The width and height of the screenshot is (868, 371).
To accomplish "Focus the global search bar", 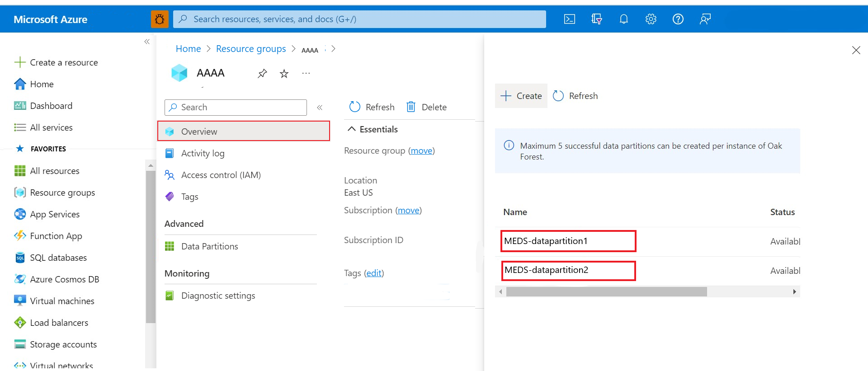I will [x=359, y=19].
